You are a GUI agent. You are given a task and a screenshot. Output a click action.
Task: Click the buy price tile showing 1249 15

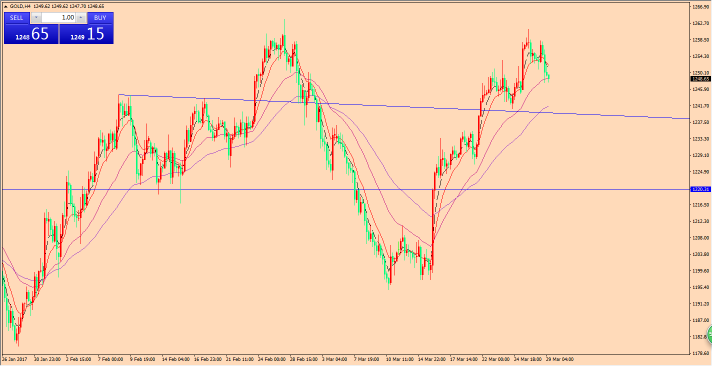pos(86,34)
